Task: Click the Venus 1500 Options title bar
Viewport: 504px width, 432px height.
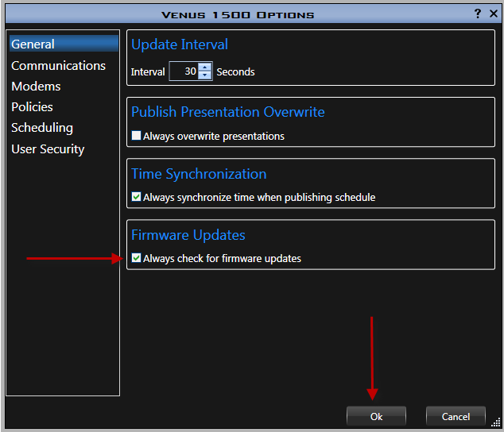Action: point(238,14)
